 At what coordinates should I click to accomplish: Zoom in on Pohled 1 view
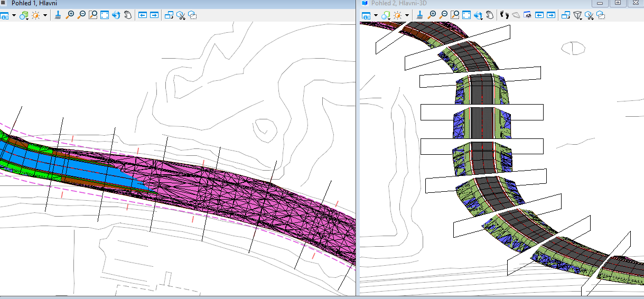coord(70,15)
